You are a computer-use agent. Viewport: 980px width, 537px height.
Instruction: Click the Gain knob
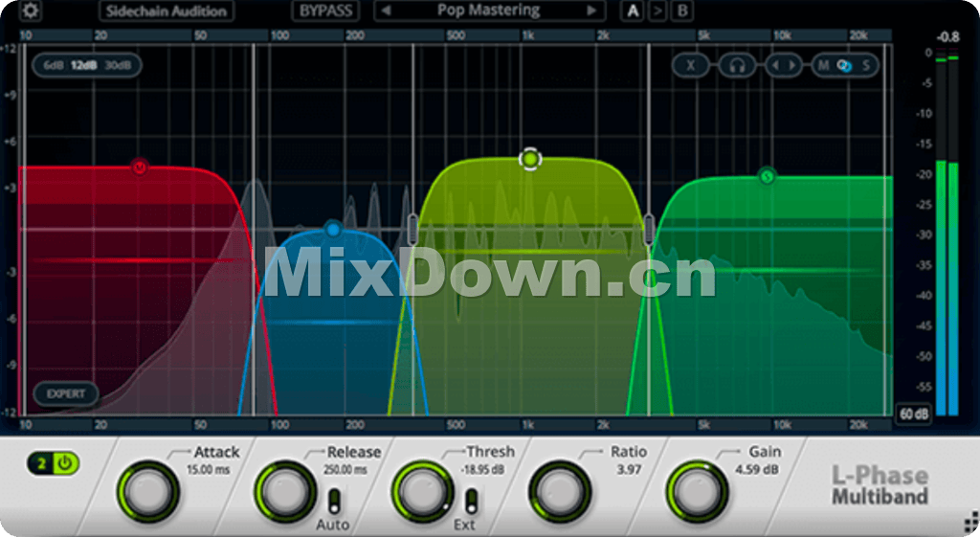tap(697, 492)
